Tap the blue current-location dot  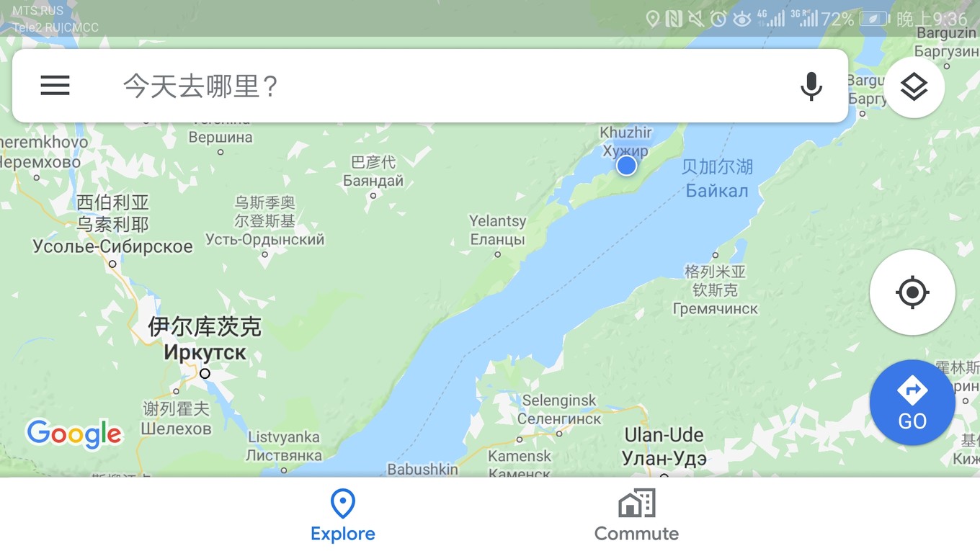pos(626,166)
